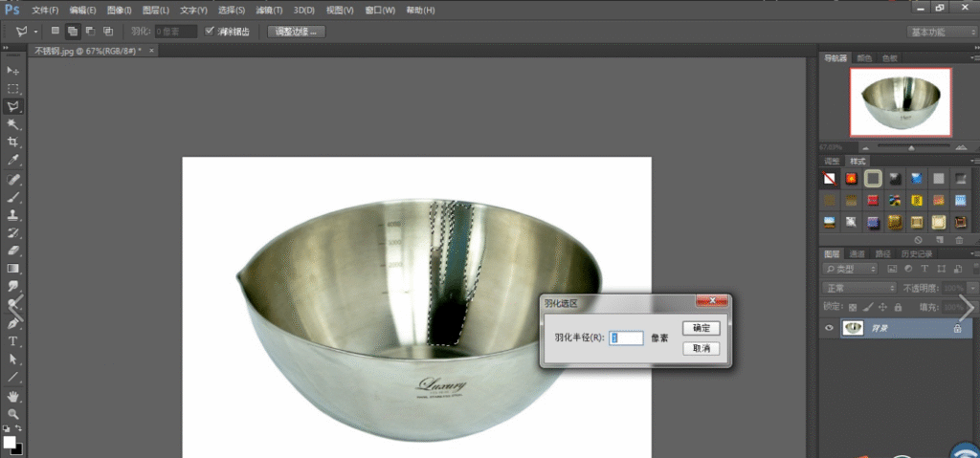The height and width of the screenshot is (458, 980).
Task: Toggle lock transparent pixels
Action: click(x=852, y=308)
